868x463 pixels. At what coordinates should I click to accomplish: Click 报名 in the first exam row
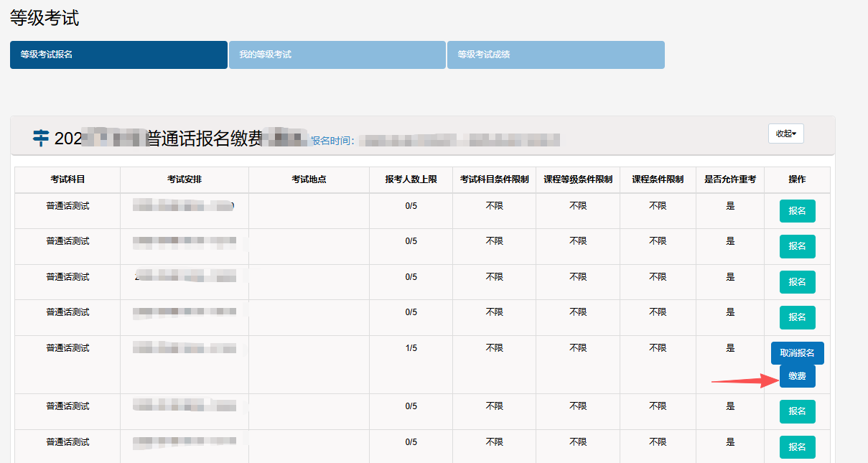pos(797,211)
